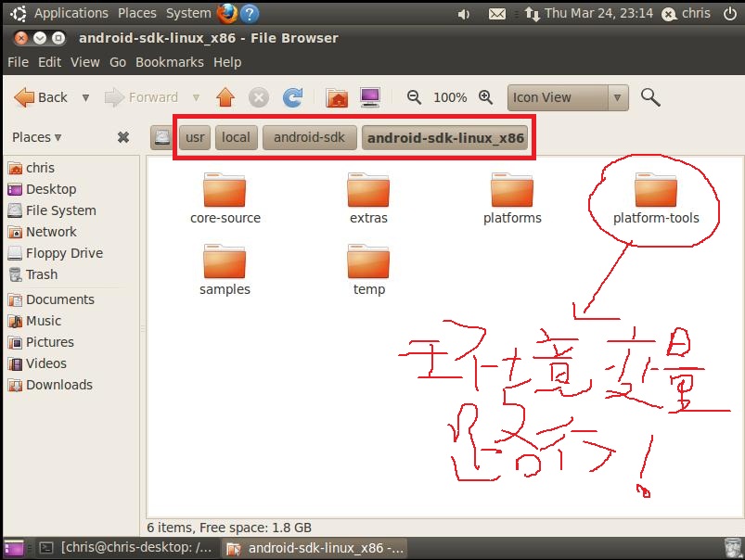Select the temp folder
This screenshot has height=560, width=745.
[368, 270]
